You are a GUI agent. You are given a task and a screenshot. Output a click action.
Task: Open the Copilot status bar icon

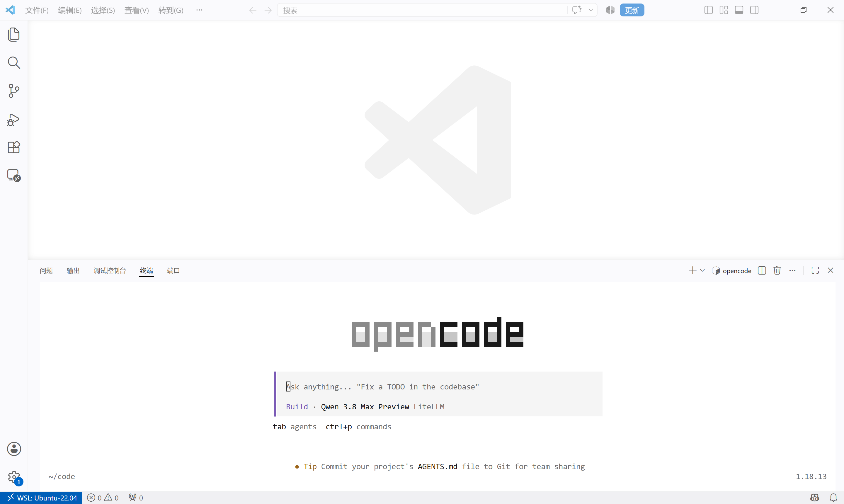pyautogui.click(x=815, y=498)
